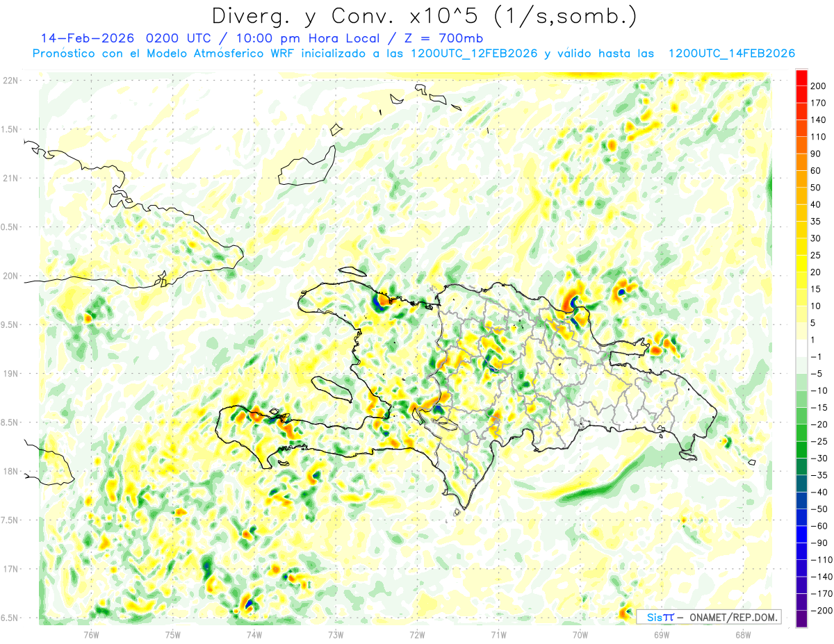
Task: Click the -25 colorbar label
Action: pyautogui.click(x=819, y=441)
